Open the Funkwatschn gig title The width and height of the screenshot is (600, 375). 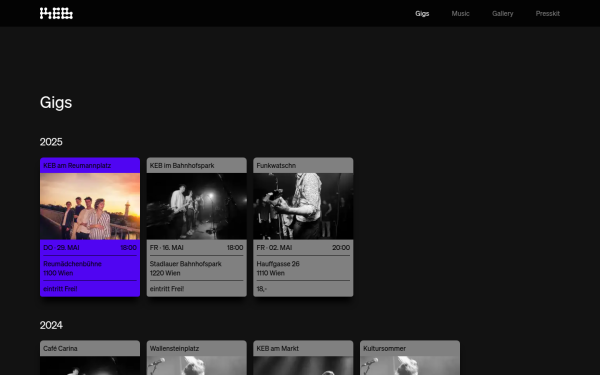coord(276,166)
